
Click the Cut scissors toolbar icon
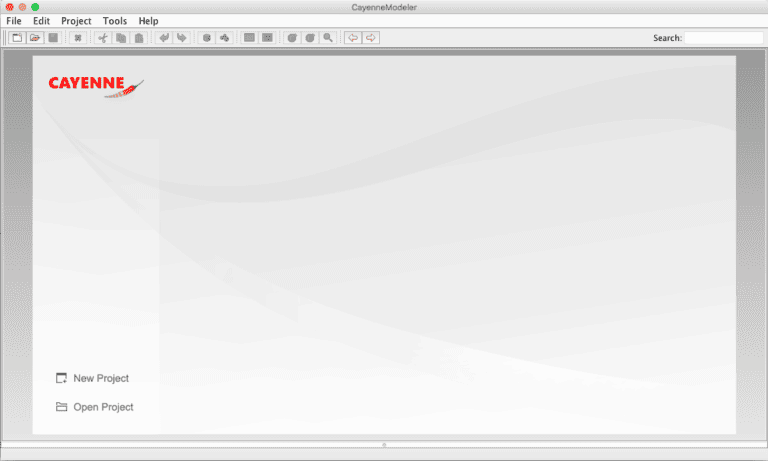(x=101, y=38)
